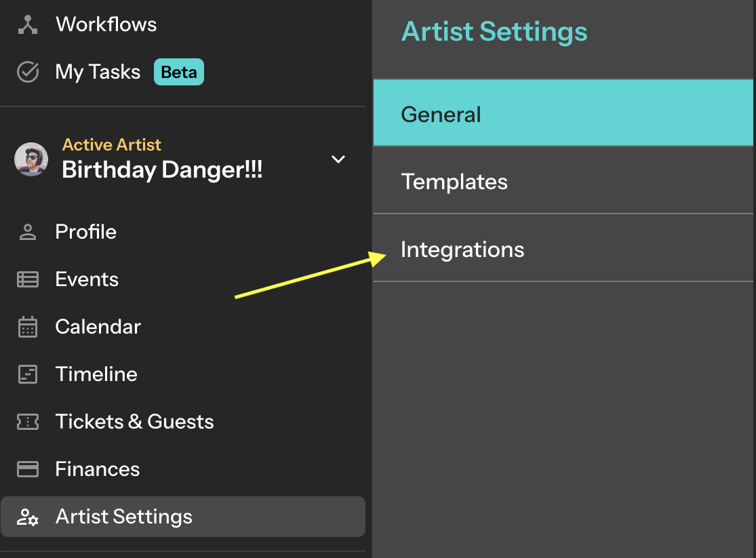This screenshot has height=558, width=756.
Task: Click the Events list icon
Action: [28, 279]
